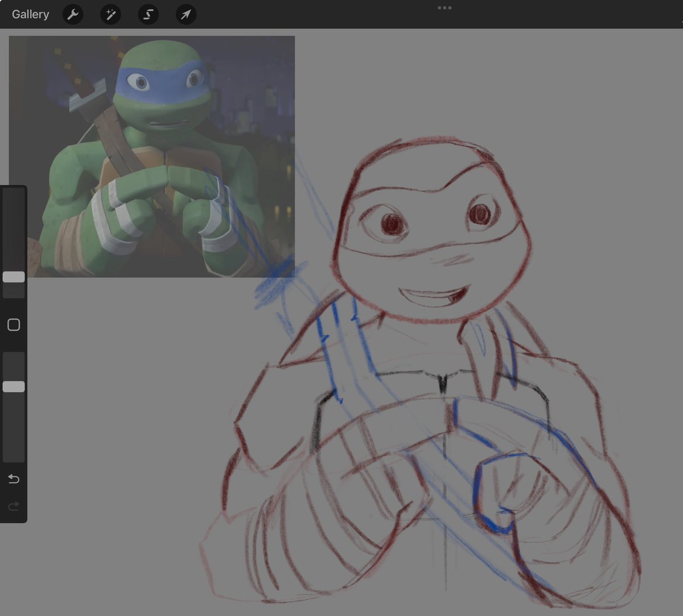Redo the last undone stroke
This screenshot has width=683, height=616.
pos(14,506)
